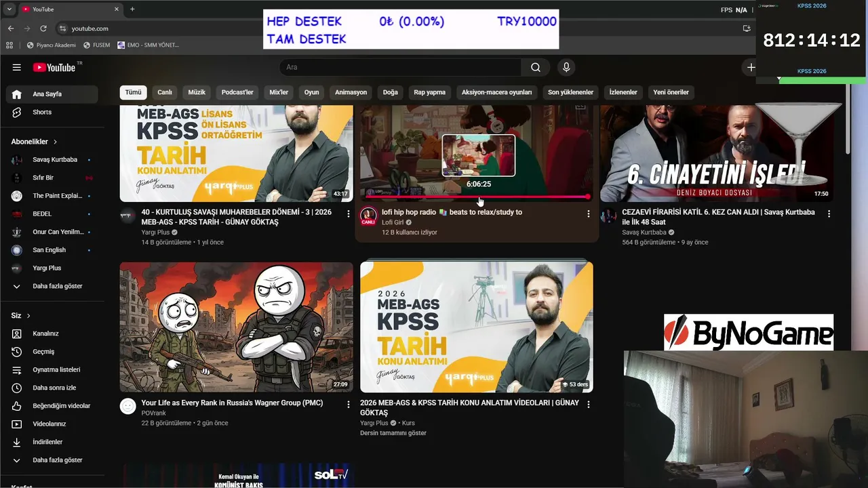Open a new browser tab
The height and width of the screenshot is (488, 868).
[x=132, y=9]
